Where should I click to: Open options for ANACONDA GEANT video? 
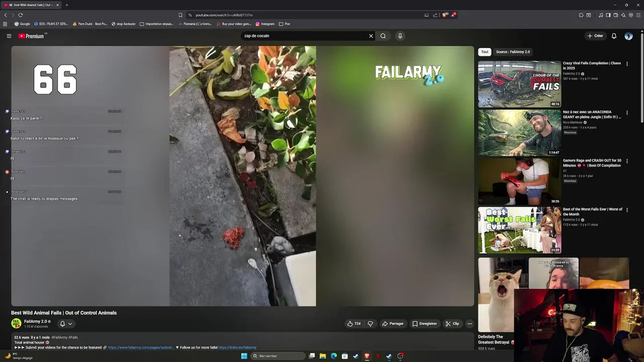[627, 113]
